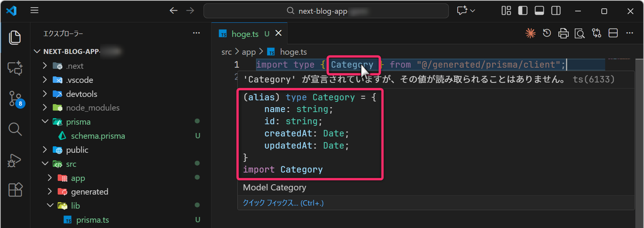Open the Run and Debug view
This screenshot has height=228, width=644.
click(x=15, y=160)
